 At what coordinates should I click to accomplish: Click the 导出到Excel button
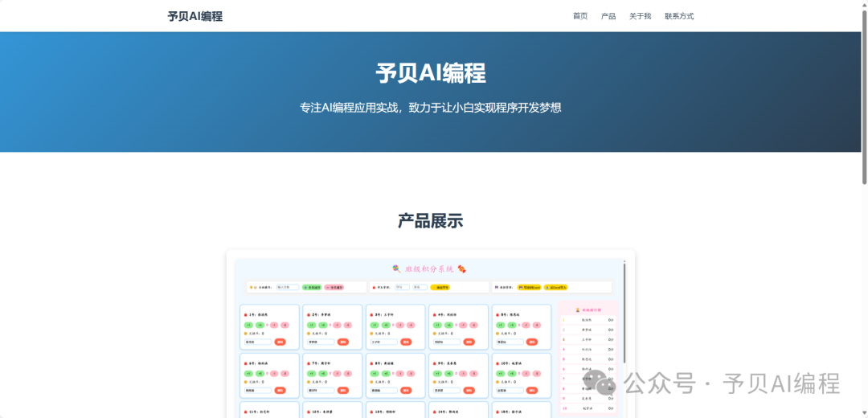pos(529,287)
